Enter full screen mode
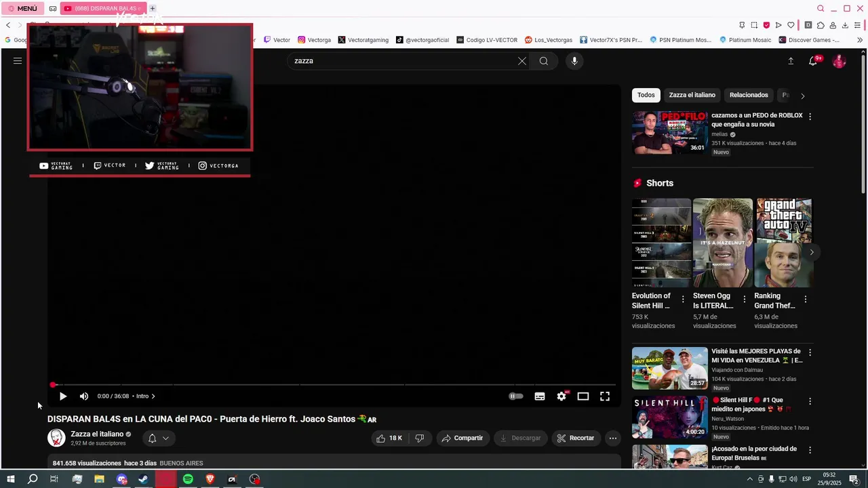This screenshot has width=868, height=488. click(605, 396)
